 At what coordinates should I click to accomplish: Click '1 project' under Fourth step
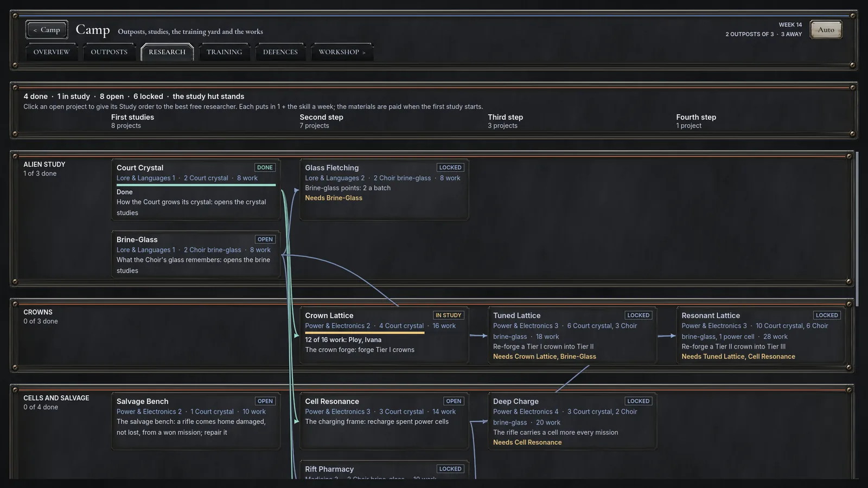(688, 126)
